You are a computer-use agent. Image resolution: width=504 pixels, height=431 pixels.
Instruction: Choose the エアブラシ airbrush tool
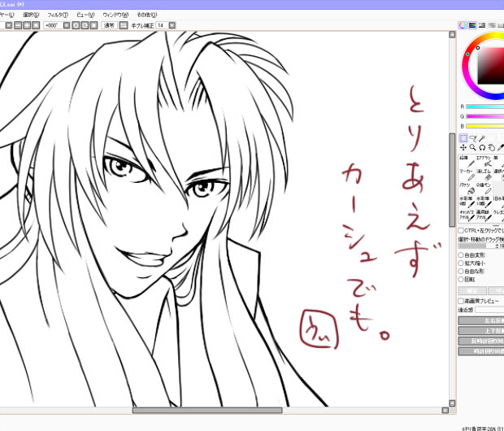(484, 161)
